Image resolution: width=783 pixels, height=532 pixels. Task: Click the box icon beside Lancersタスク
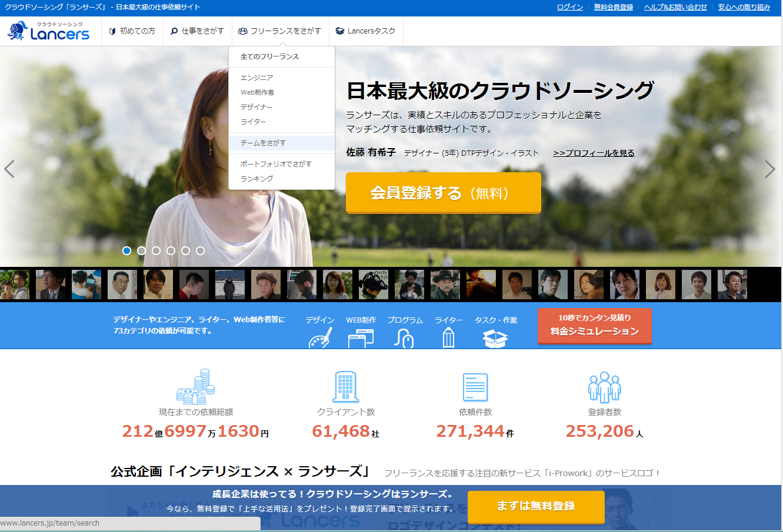pos(339,31)
